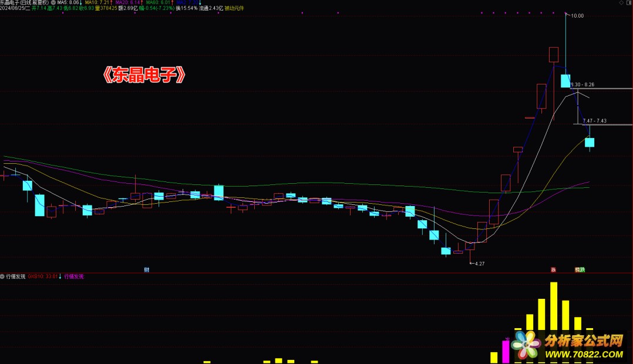This screenshot has width=633, height=364.
Task: Click the GXS10: 33.01 indicator value
Action: pos(43,277)
